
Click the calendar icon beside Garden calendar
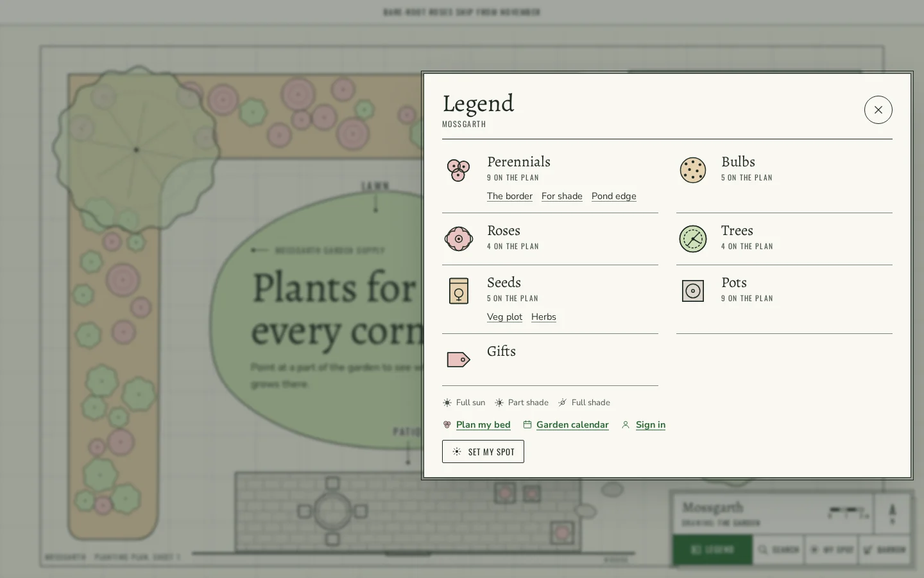(527, 425)
